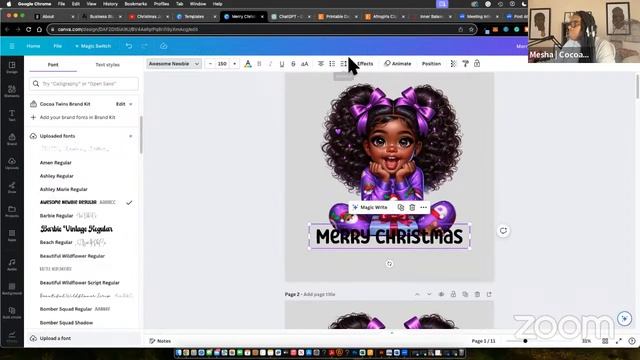Select the Ashley Marie Regular font
Screen dimensions: 640x360
(64, 189)
